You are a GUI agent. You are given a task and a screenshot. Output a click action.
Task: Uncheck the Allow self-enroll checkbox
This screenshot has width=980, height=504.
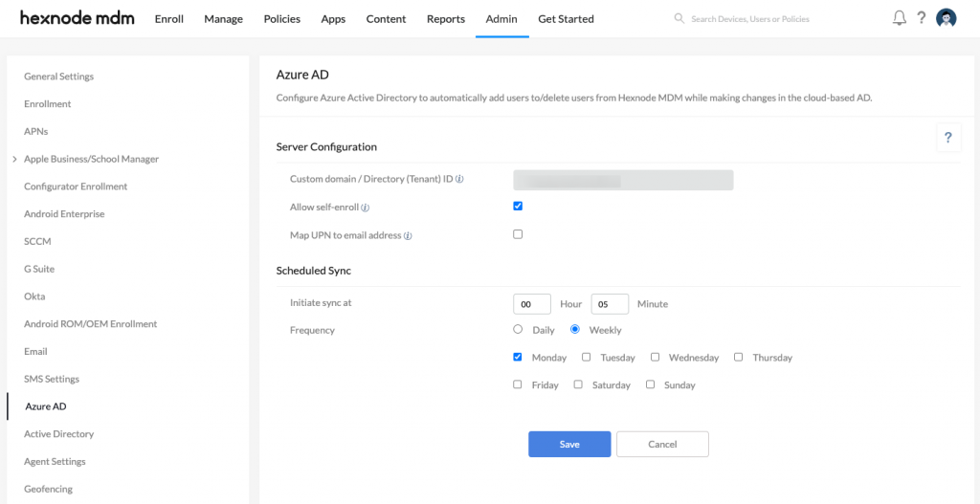(518, 207)
